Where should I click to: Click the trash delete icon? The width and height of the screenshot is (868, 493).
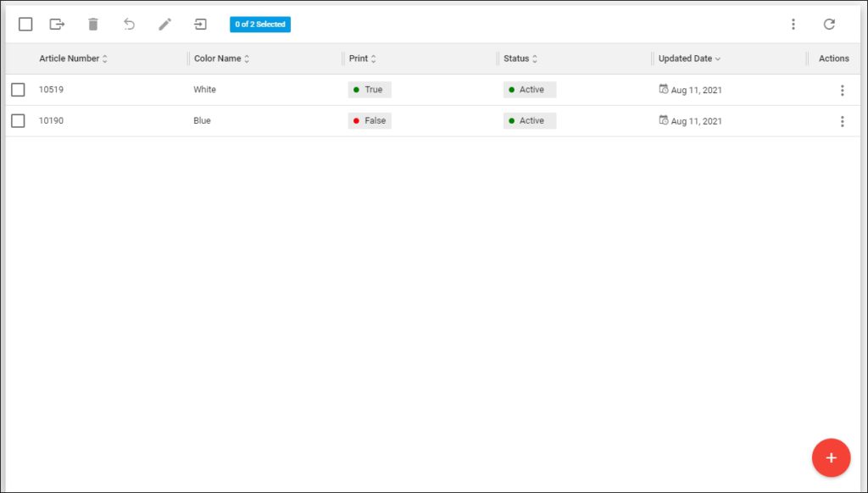(93, 25)
